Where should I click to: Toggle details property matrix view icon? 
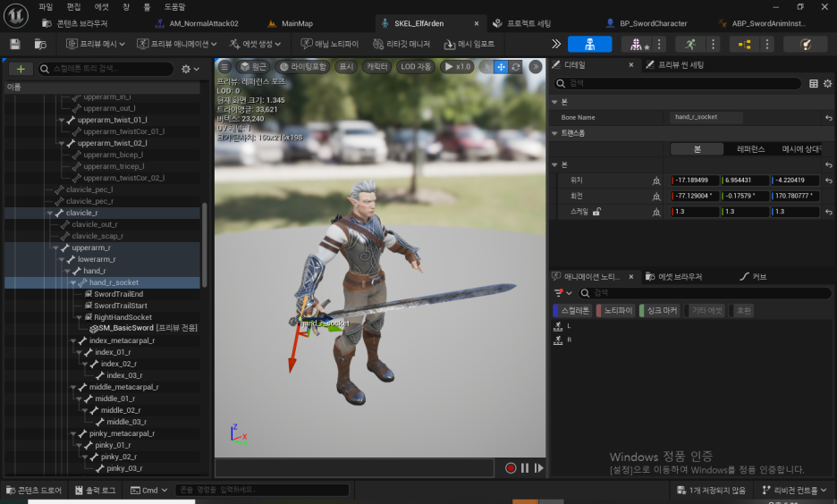coord(814,83)
